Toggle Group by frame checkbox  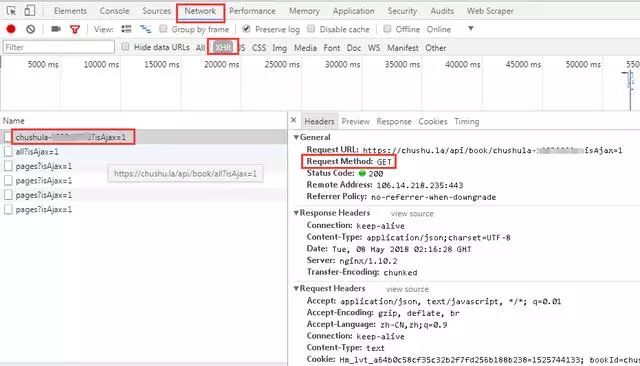(163, 29)
